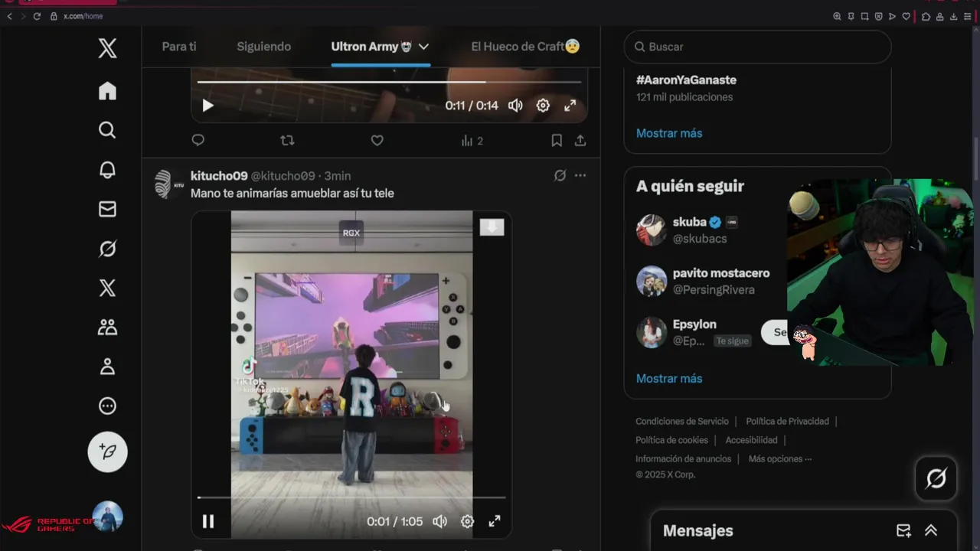Mute the 1:05 video volume
Screen dimensions: 980x551
click(439, 521)
